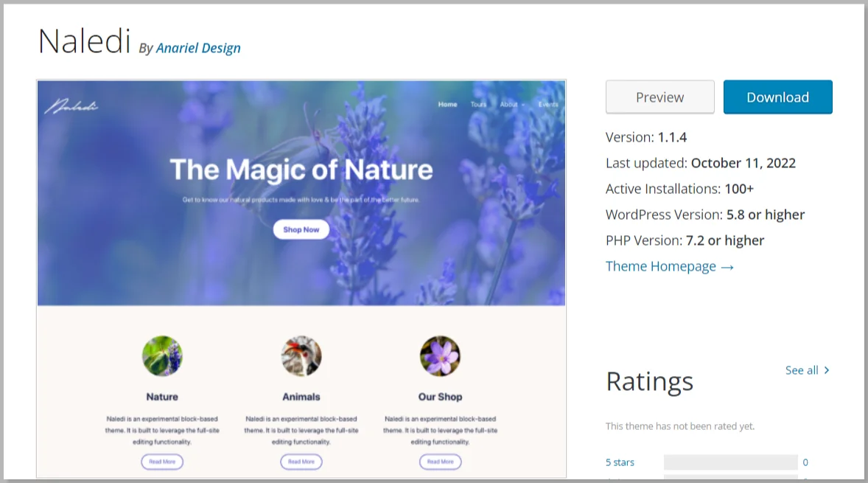868x483 pixels.
Task: Click the Active Installations 100+ text
Action: [x=679, y=189]
